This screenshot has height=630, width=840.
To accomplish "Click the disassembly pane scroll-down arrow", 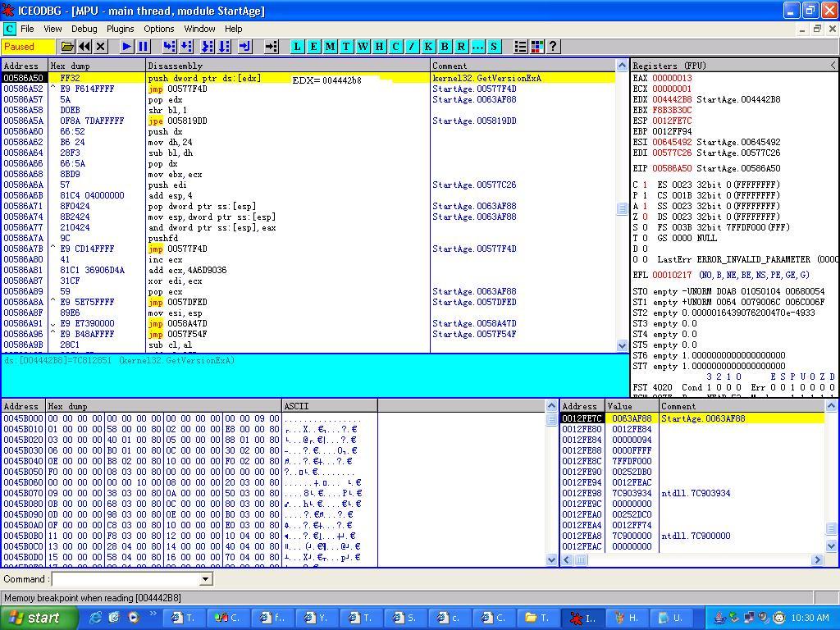I will click(622, 346).
